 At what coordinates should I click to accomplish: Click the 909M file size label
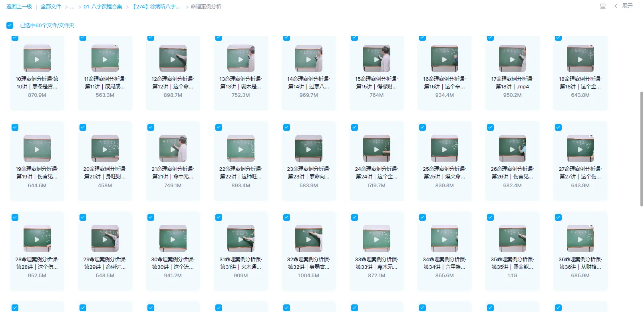pos(241,276)
